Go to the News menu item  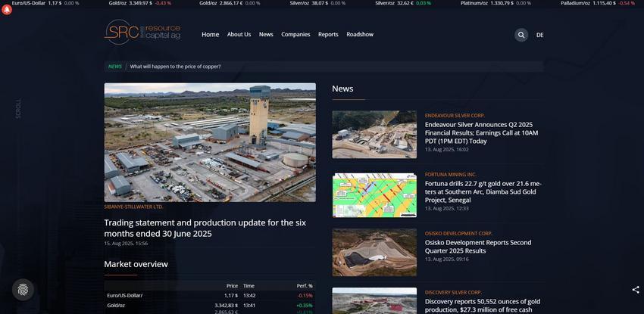point(266,35)
